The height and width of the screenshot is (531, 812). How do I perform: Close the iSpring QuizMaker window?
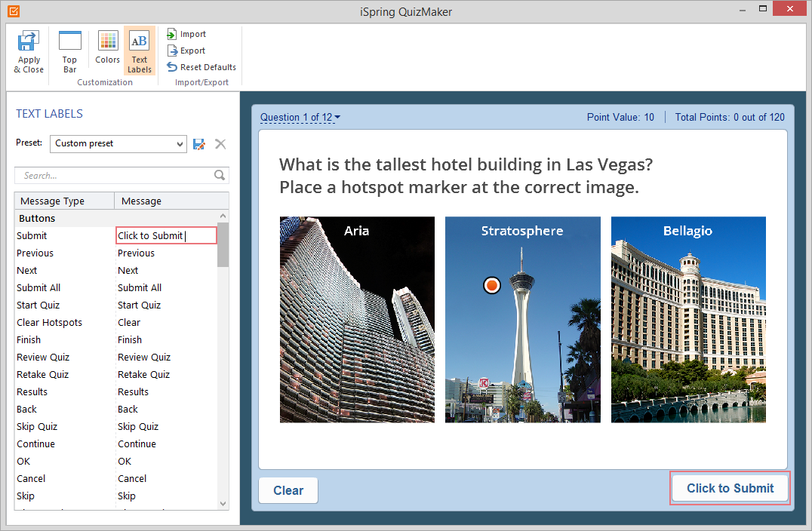(x=789, y=9)
